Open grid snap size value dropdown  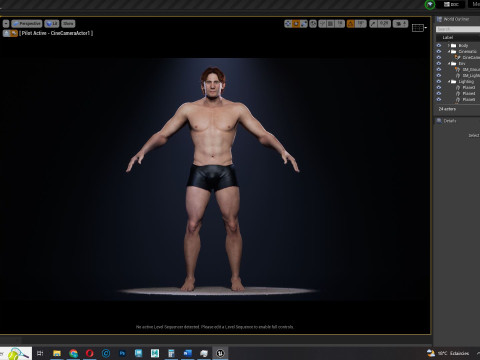(340, 24)
